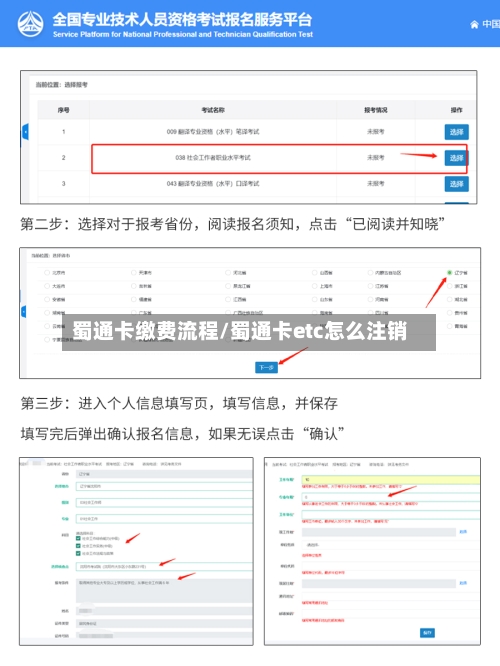Open the province selection screenshot

250,313
